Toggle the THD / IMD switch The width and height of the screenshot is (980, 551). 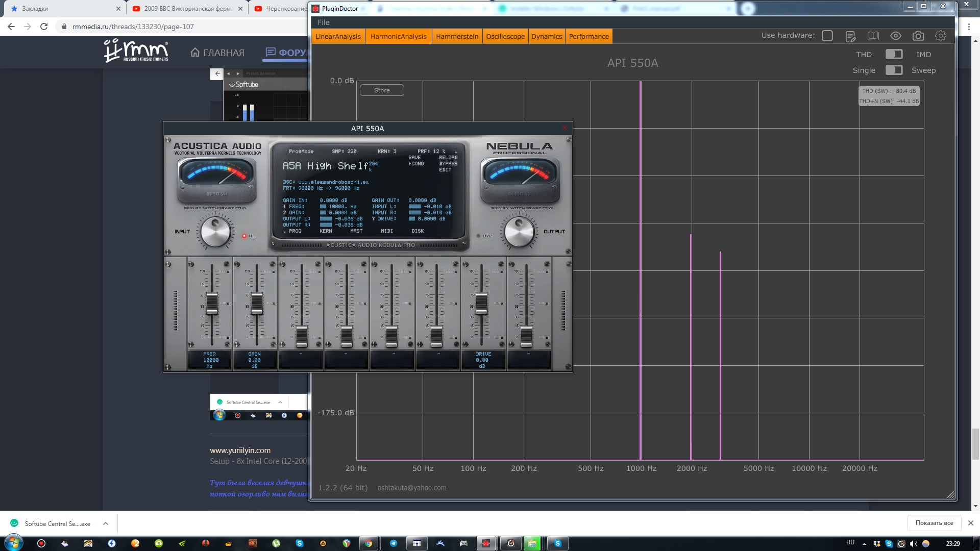894,54
